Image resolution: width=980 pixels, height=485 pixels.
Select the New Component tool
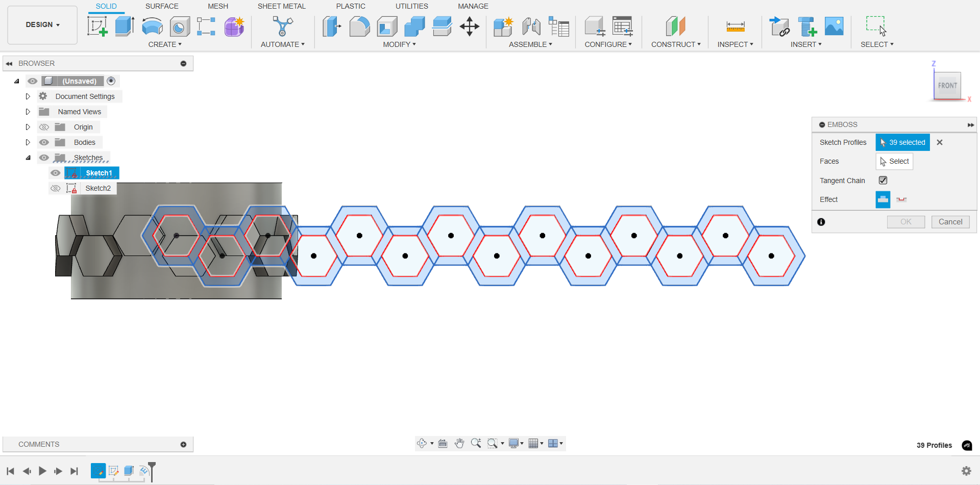503,26
